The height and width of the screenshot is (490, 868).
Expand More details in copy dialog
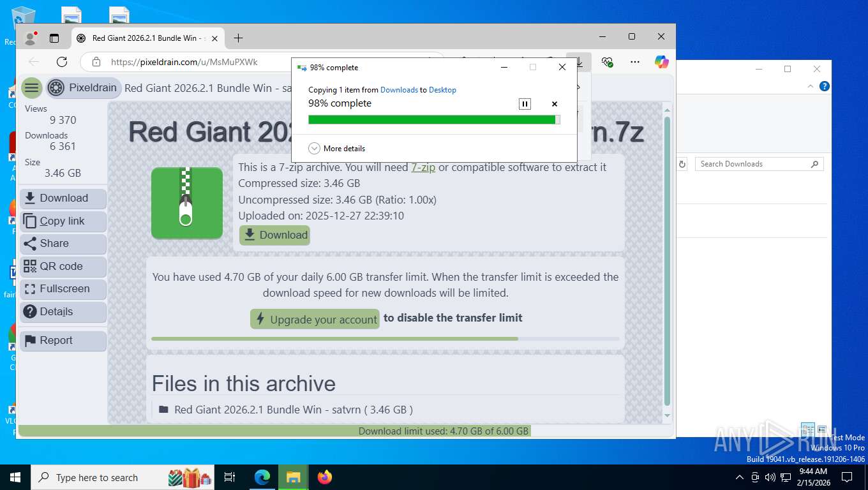pos(337,149)
